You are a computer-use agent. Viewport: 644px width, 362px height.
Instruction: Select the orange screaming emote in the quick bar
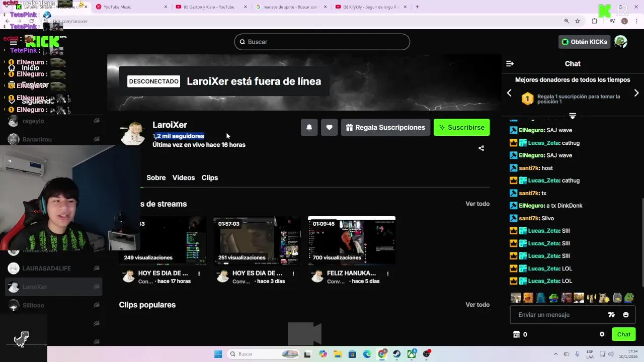[x=528, y=298]
